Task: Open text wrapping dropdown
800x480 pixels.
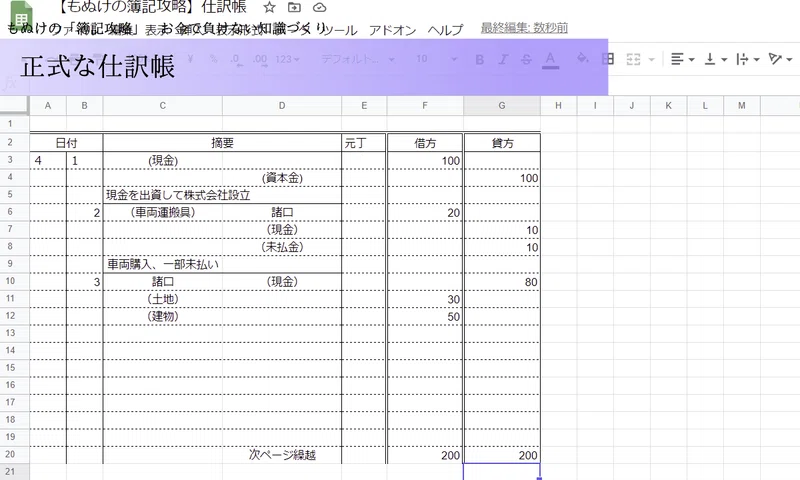Action: coord(747,59)
